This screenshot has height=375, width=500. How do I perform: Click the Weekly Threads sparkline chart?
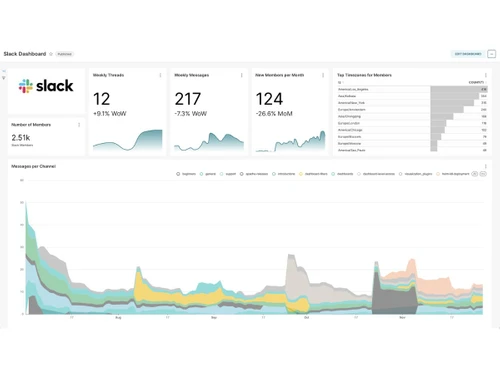(x=128, y=140)
